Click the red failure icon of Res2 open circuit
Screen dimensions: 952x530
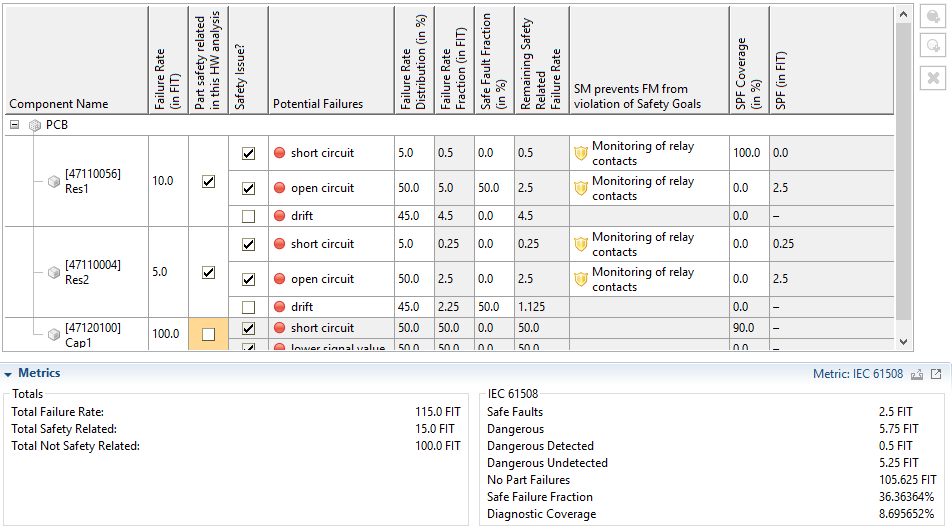coord(280,279)
